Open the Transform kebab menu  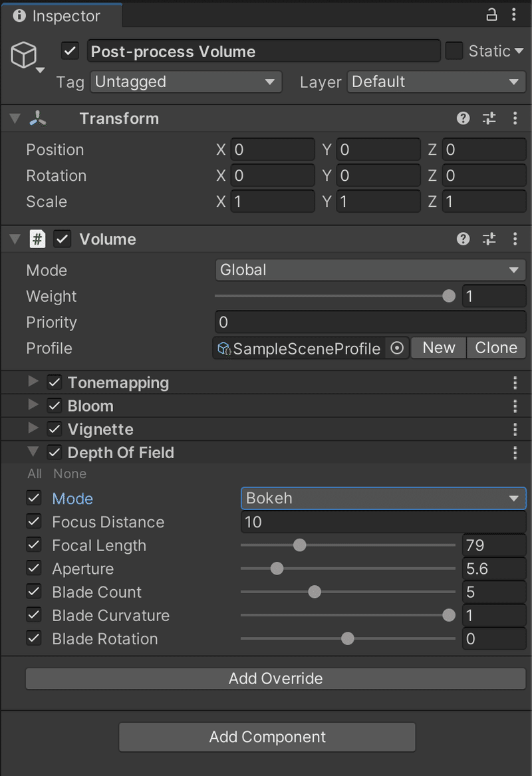[x=515, y=118]
